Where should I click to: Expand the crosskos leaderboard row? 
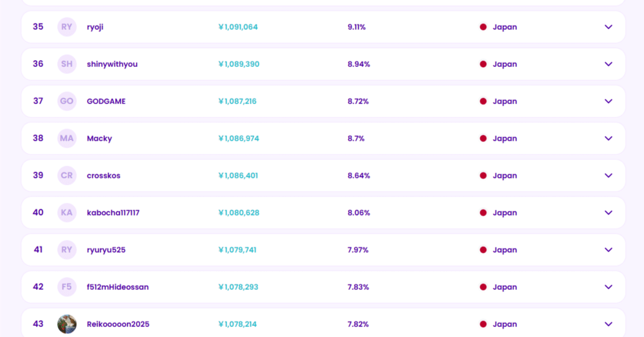[x=608, y=176]
